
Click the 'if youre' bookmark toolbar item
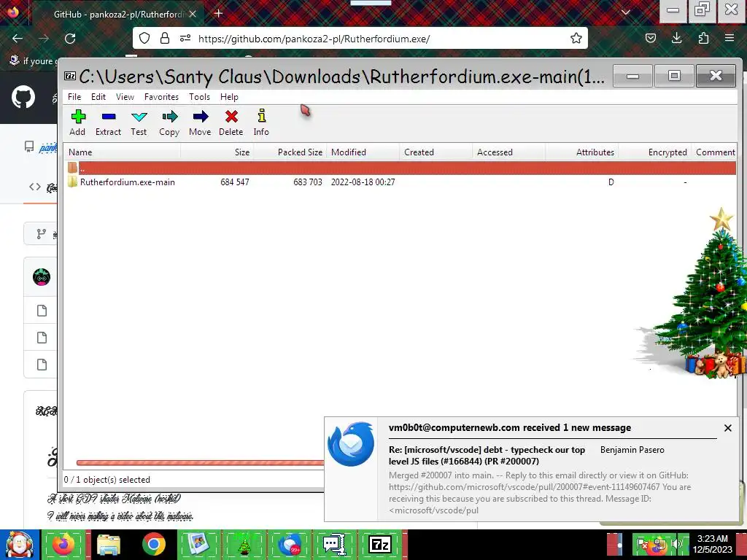click(x=31, y=61)
